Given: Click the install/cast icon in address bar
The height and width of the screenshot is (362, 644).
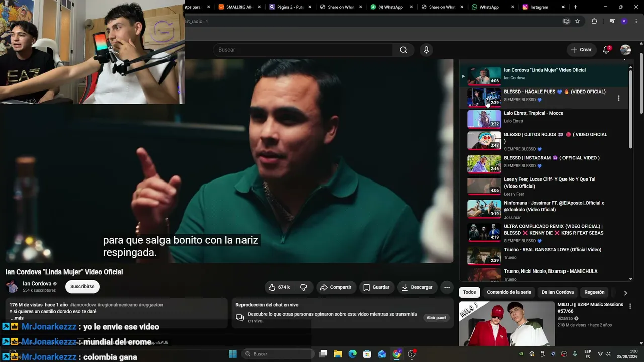Looking at the screenshot, I should point(566,21).
